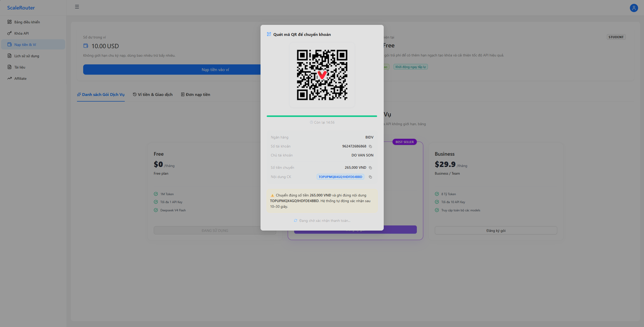Copy the transfer amount 265,000 VND

(x=370, y=168)
